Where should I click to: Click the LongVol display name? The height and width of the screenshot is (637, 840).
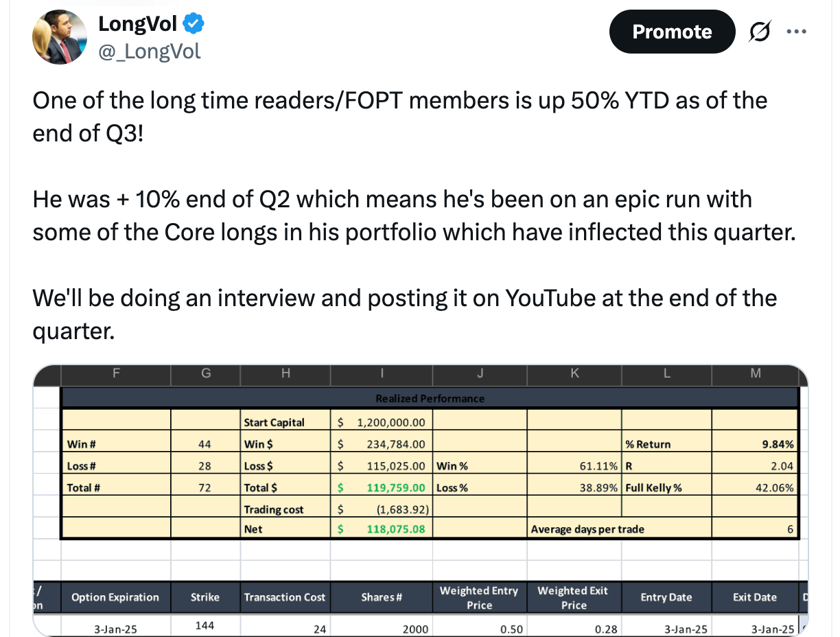click(138, 24)
